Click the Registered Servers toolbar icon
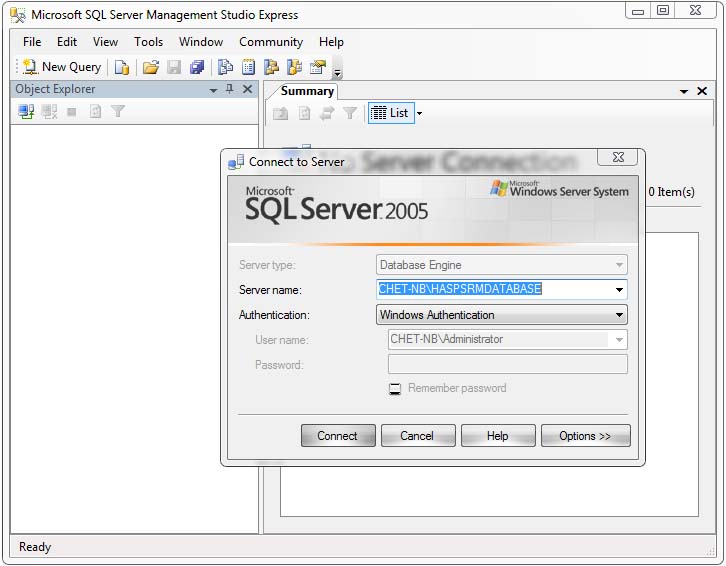Image resolution: width=726 pixels, height=566 pixels. pyautogui.click(x=225, y=68)
